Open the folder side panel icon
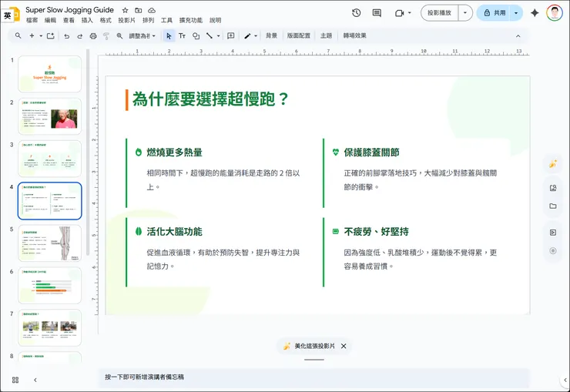This screenshot has width=570, height=392. pos(553,206)
